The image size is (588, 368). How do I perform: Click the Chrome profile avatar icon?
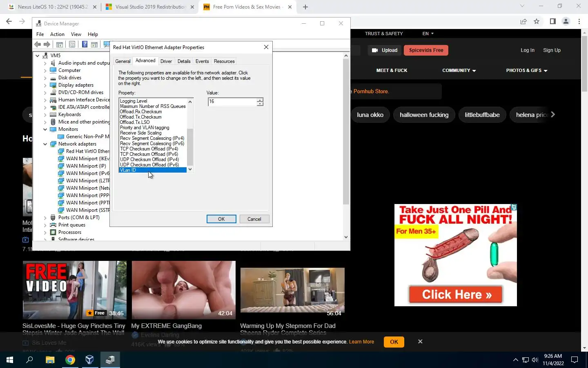coord(566,21)
